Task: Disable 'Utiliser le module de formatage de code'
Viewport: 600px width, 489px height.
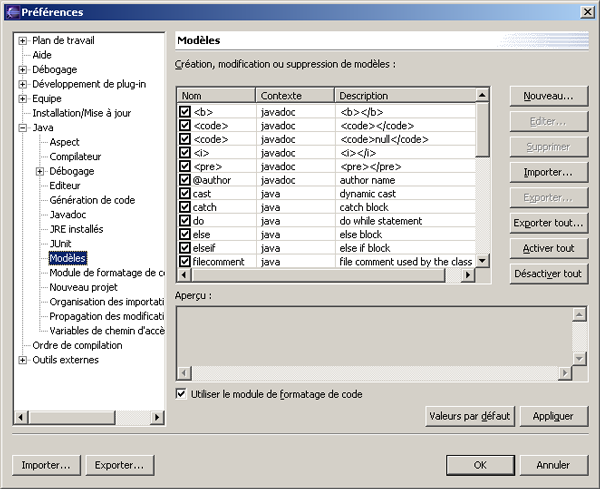Action: click(181, 394)
